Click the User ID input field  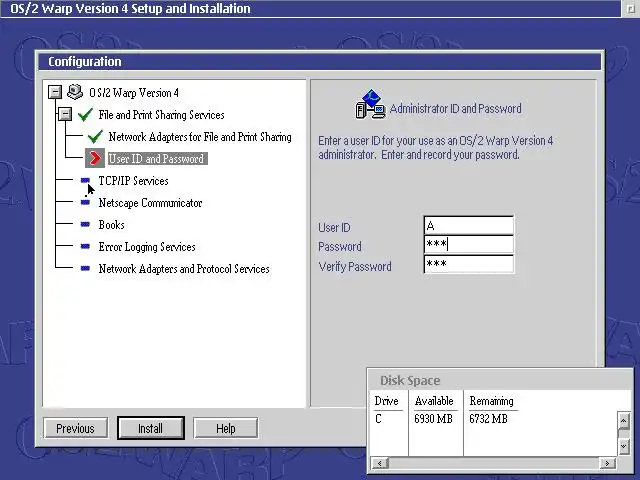[x=469, y=226]
